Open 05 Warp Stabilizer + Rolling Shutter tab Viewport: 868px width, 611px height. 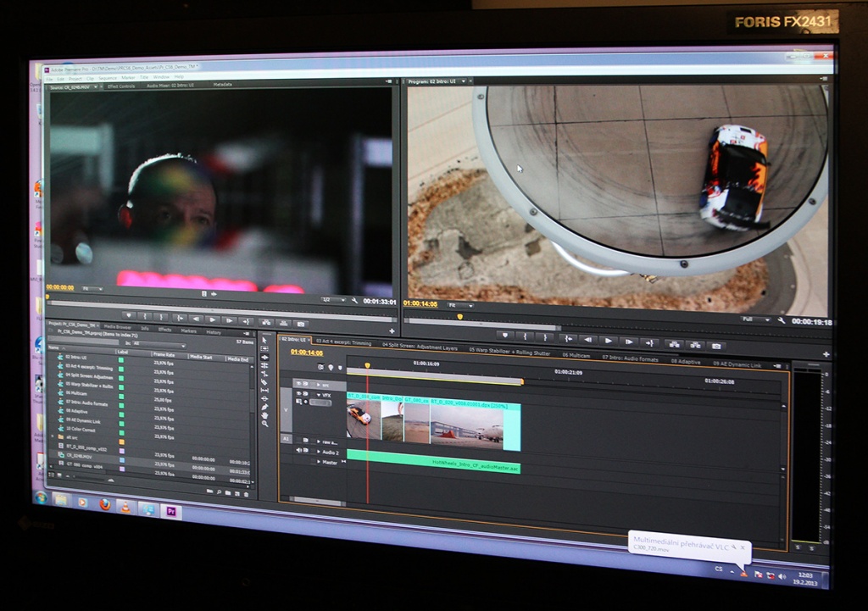pyautogui.click(x=509, y=351)
